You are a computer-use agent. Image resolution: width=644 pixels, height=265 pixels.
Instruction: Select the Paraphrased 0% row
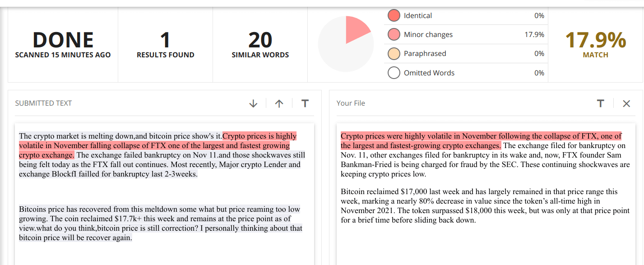tap(466, 53)
